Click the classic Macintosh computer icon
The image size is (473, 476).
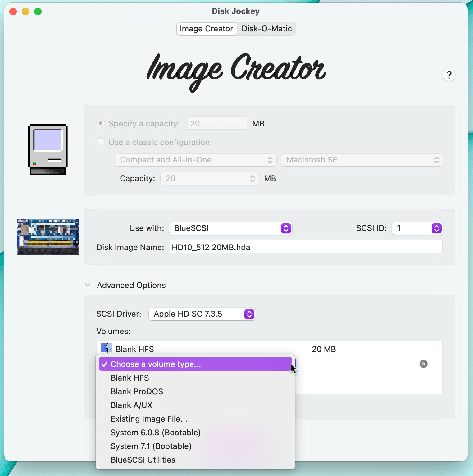[x=48, y=150]
